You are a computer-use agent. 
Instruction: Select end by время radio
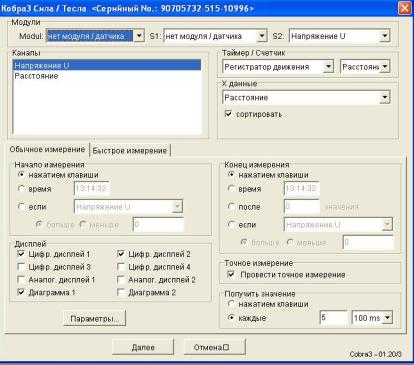[x=231, y=189]
